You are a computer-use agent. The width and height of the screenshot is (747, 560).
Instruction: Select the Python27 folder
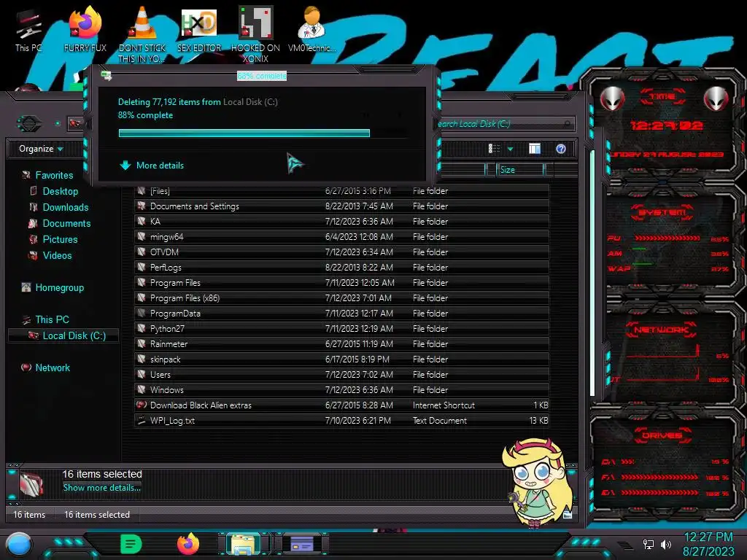coord(341,329)
